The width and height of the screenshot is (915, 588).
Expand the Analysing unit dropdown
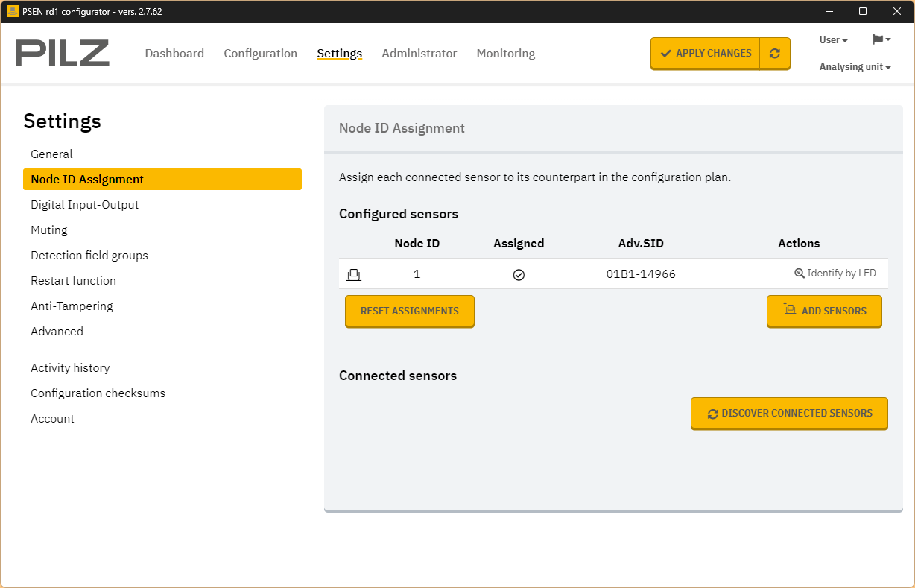pyautogui.click(x=855, y=67)
